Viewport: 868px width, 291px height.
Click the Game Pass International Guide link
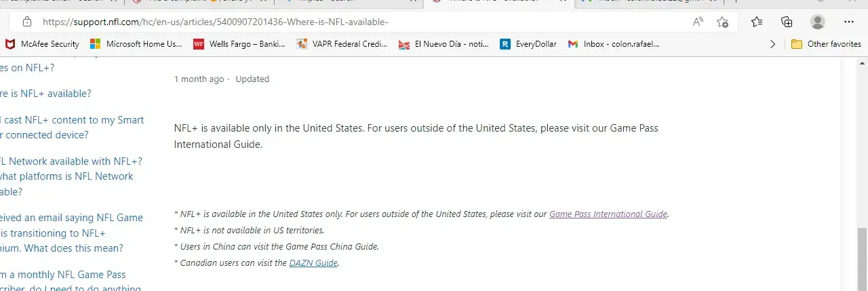608,214
